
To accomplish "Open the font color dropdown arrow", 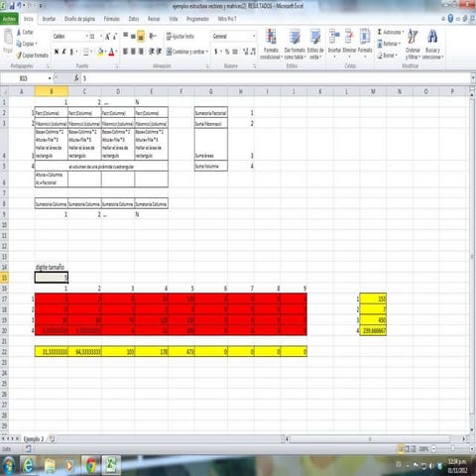I will click(x=116, y=52).
